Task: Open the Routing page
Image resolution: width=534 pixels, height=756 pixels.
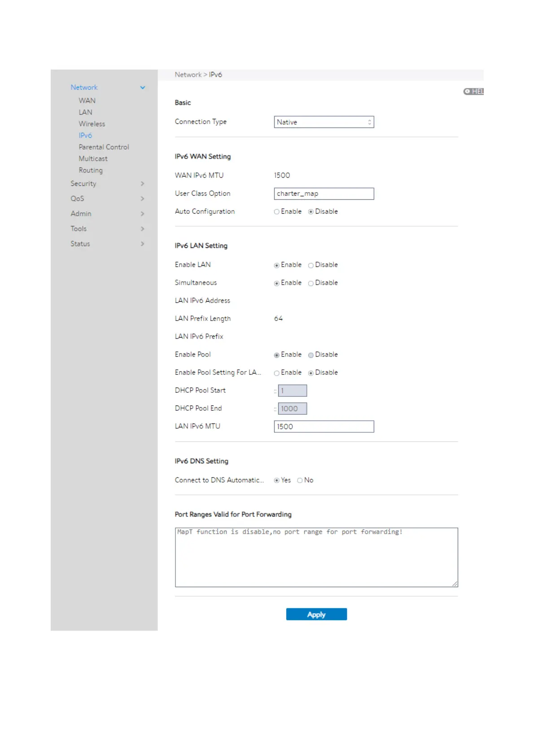Action: [x=91, y=171]
